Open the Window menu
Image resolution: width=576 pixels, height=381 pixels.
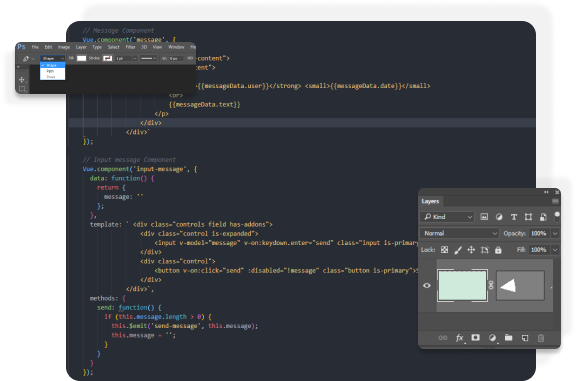(x=176, y=47)
